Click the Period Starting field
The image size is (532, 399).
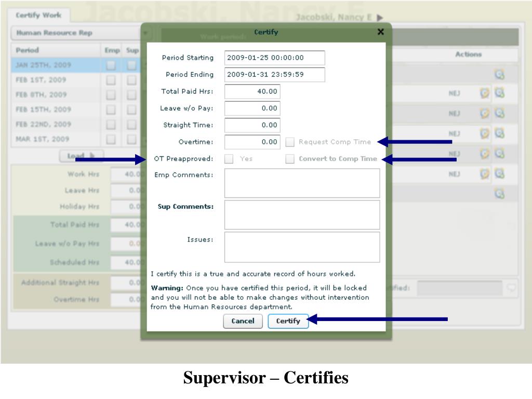point(274,58)
